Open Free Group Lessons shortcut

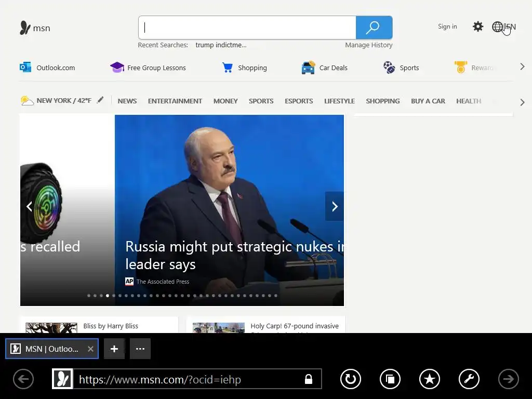(148, 68)
